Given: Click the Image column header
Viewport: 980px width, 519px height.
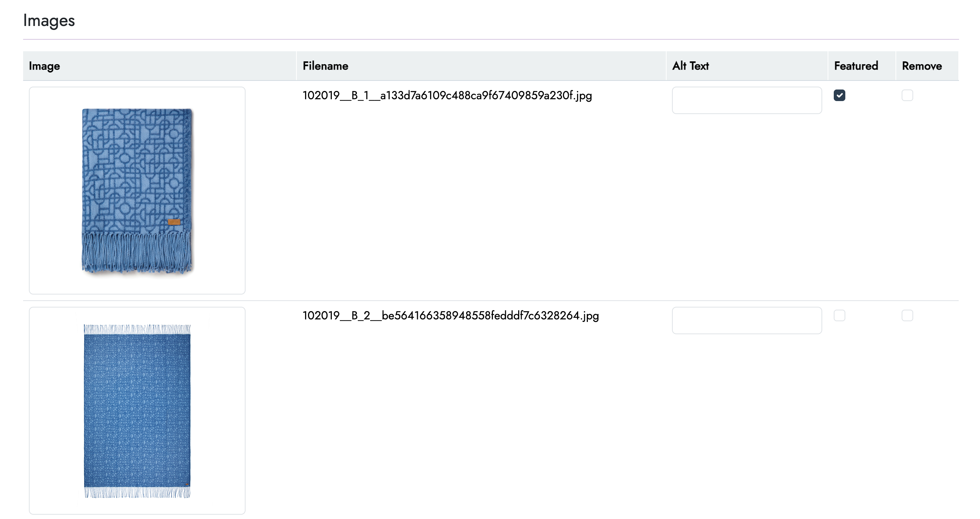Looking at the screenshot, I should tap(44, 66).
